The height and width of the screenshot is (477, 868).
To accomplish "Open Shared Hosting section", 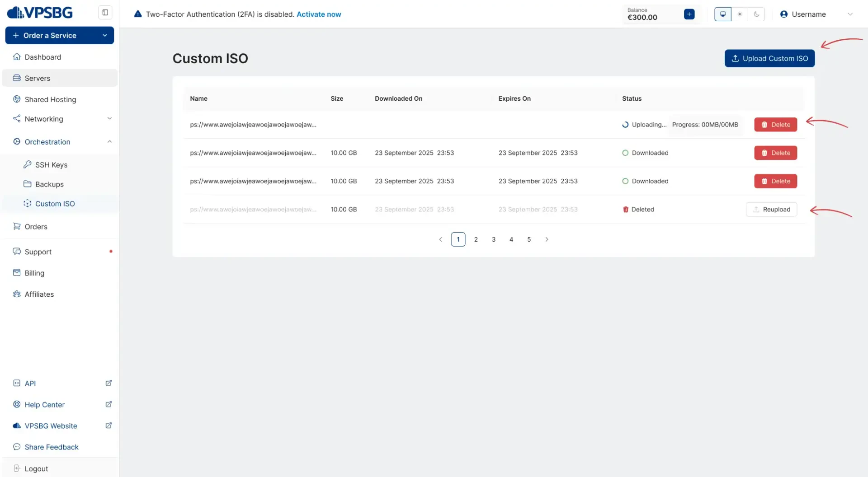I will (x=50, y=99).
